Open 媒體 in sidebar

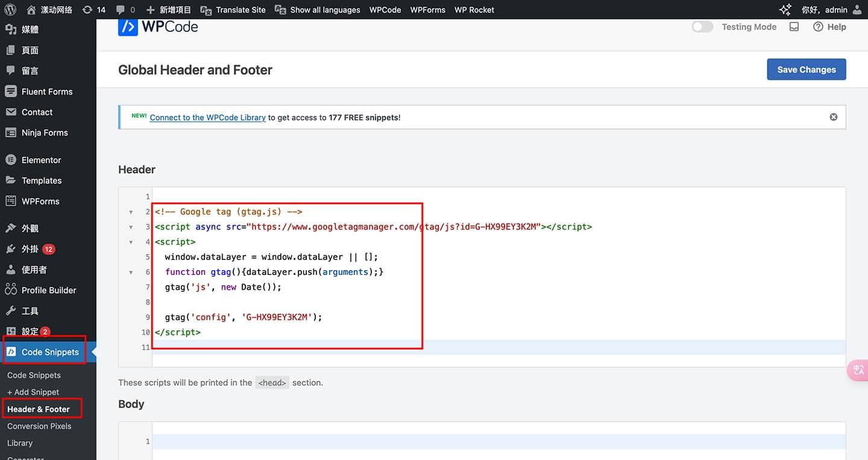(30, 30)
